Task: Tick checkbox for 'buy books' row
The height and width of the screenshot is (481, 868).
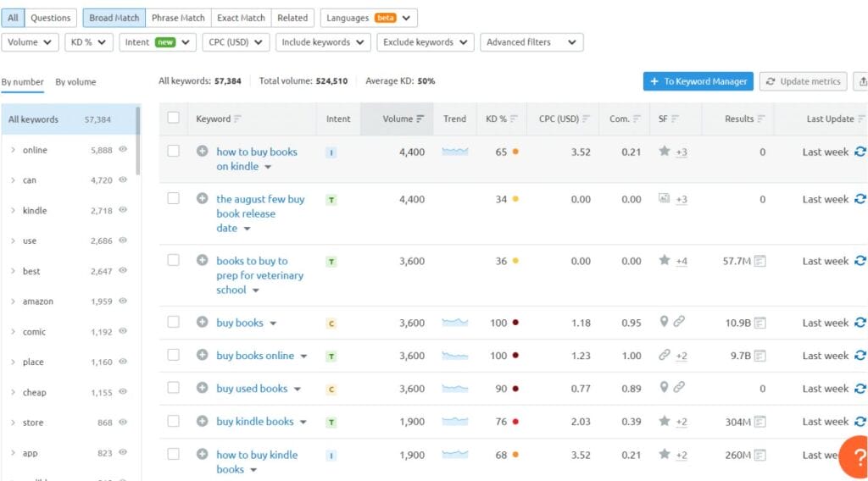Action: pyautogui.click(x=173, y=322)
